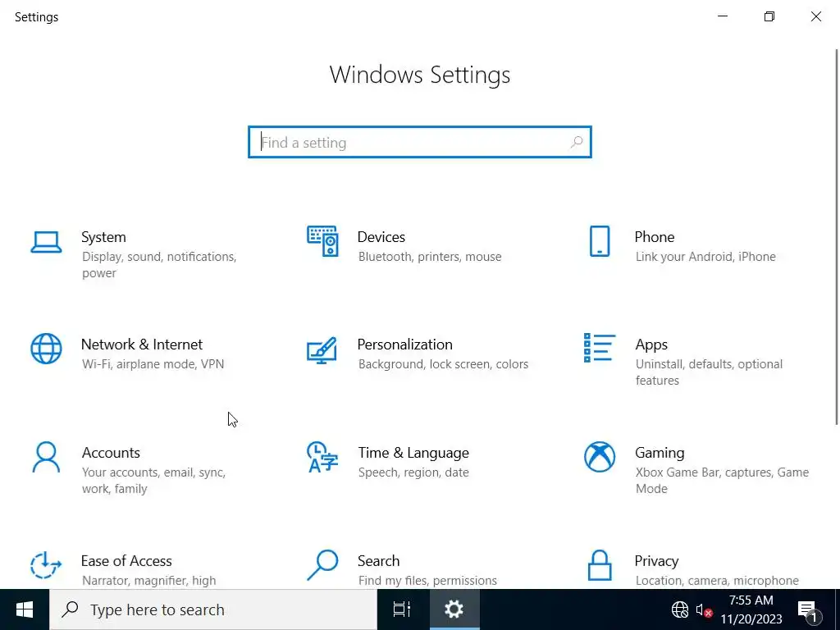This screenshot has width=840, height=630.
Task: Focus the Find a setting field
Action: [420, 142]
